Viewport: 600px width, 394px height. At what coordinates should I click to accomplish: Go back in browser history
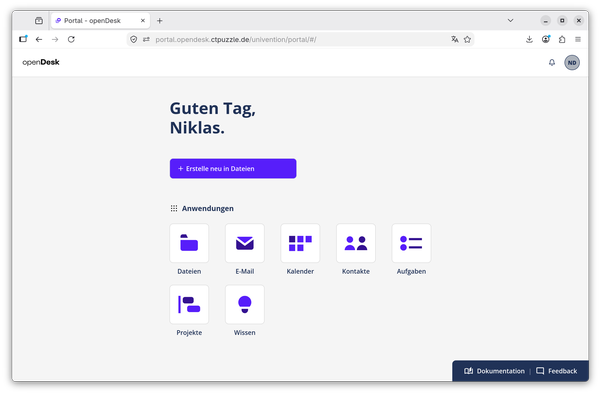tap(39, 39)
